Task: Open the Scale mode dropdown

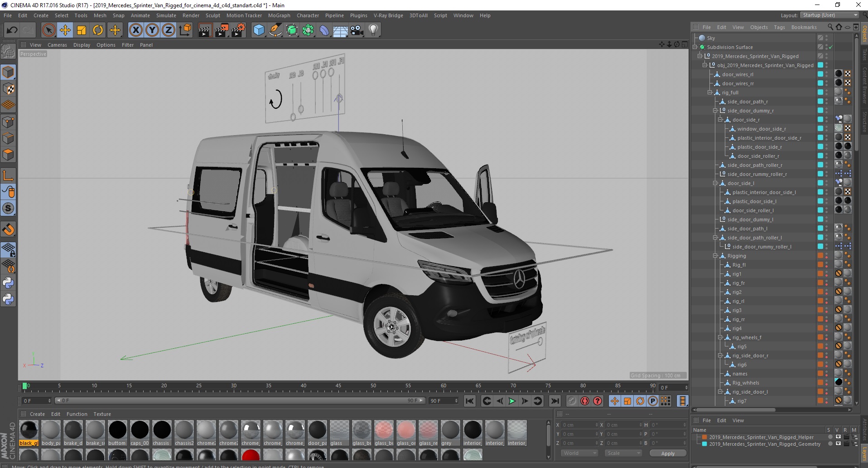Action: click(x=624, y=453)
